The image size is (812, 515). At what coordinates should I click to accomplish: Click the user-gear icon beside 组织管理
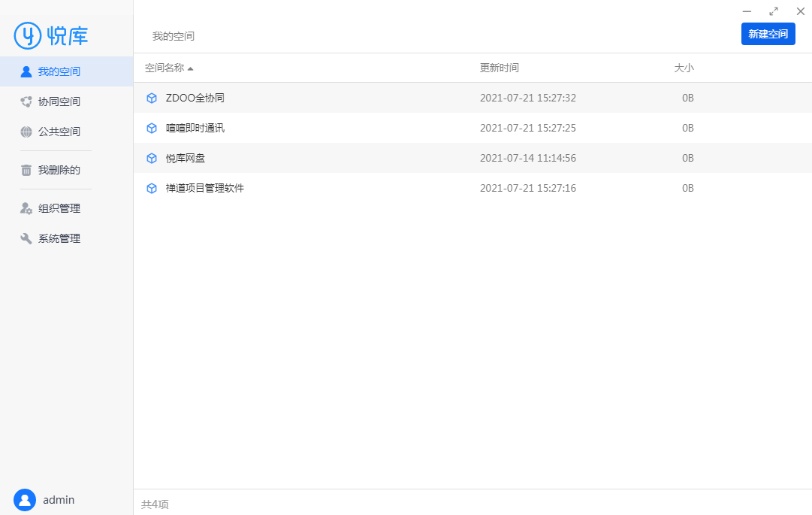tap(26, 208)
